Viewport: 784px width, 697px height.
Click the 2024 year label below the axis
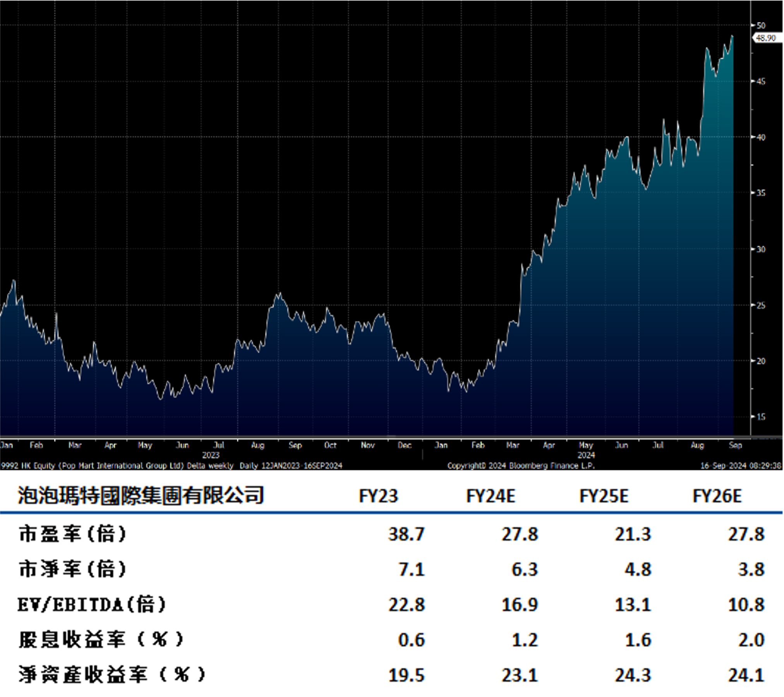click(587, 455)
